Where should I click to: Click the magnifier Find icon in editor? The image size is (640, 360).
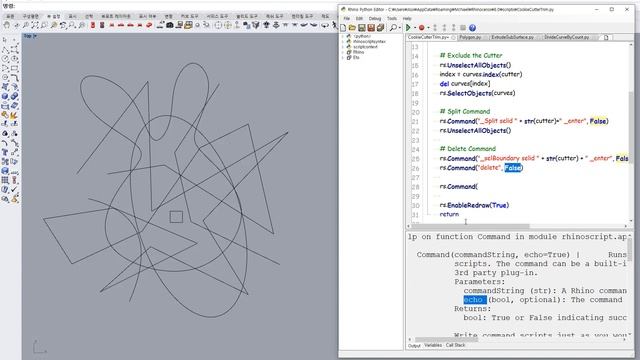393,28
